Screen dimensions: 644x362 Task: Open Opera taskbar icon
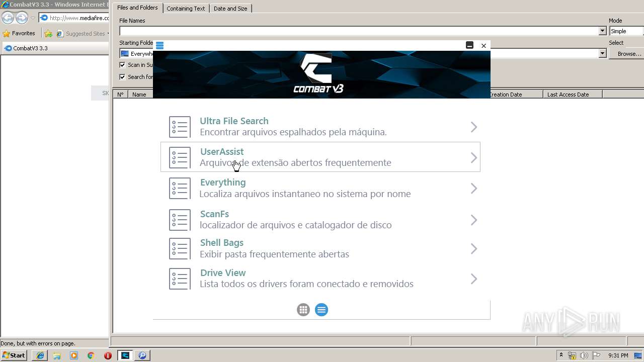108,355
